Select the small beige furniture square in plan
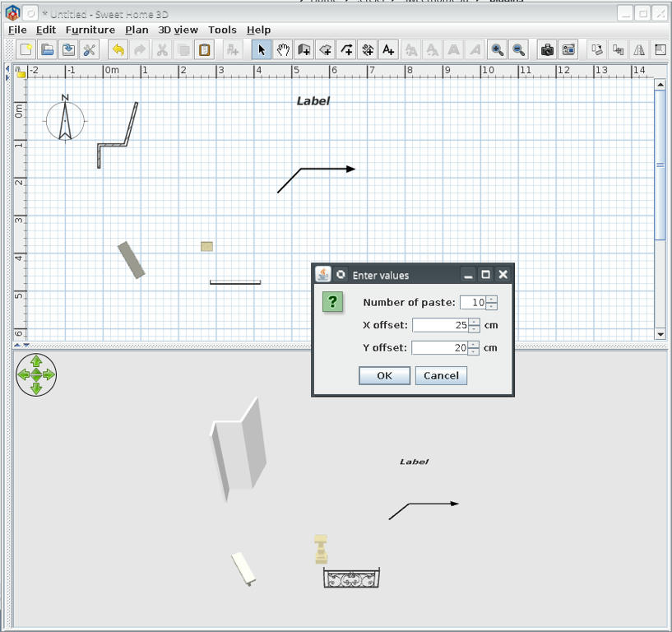Screen dimensions: 672x632 tap(207, 246)
